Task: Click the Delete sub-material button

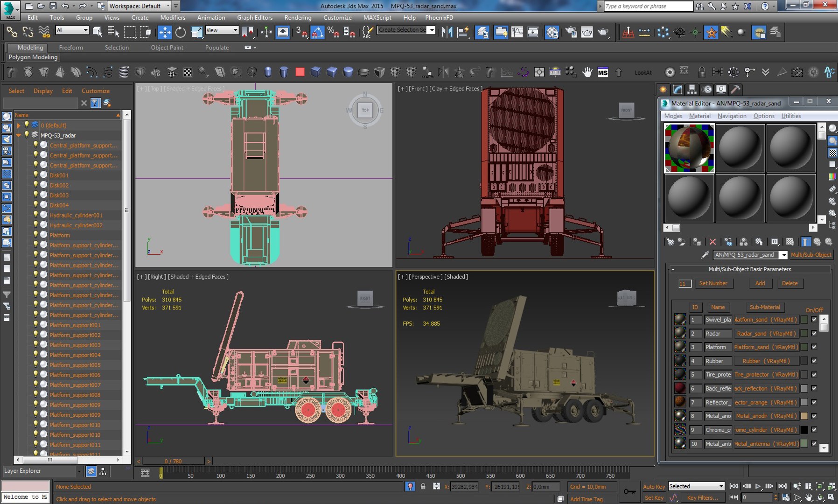Action: click(789, 283)
